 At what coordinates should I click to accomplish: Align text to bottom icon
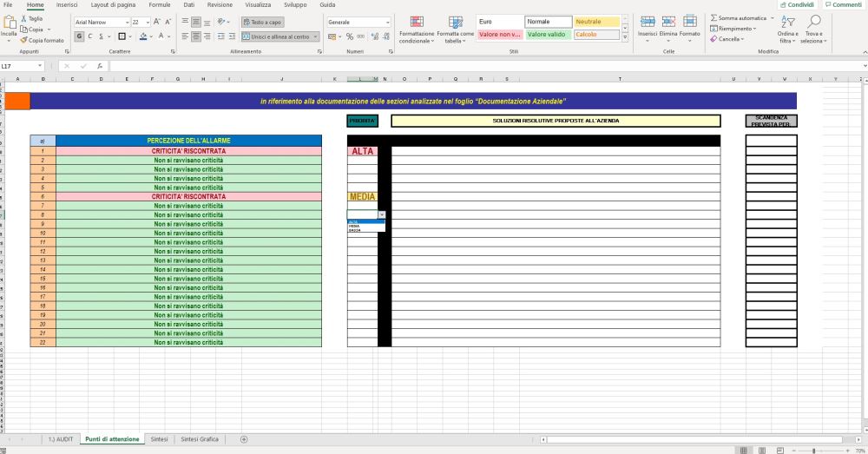pyautogui.click(x=207, y=22)
